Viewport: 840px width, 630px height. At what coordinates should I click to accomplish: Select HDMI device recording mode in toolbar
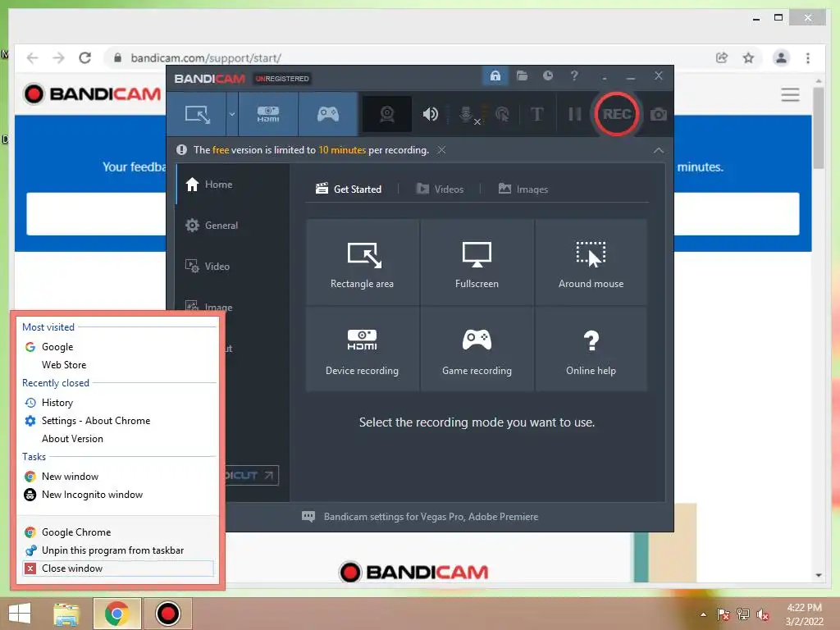[268, 114]
